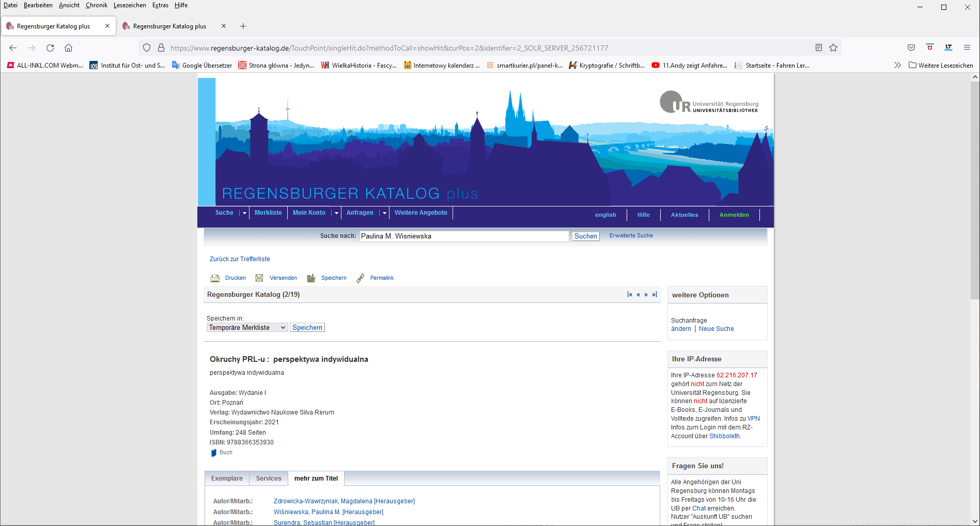Open the Chronik browser menu
Screen dimensions: 980x526
coord(97,5)
